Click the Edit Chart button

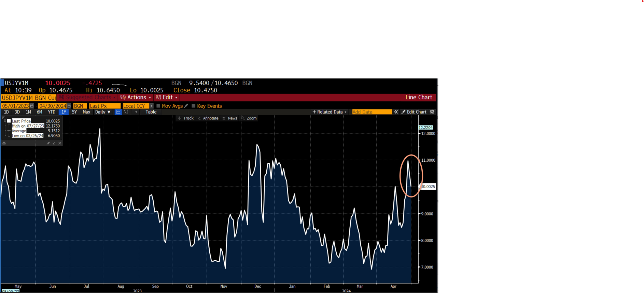414,112
